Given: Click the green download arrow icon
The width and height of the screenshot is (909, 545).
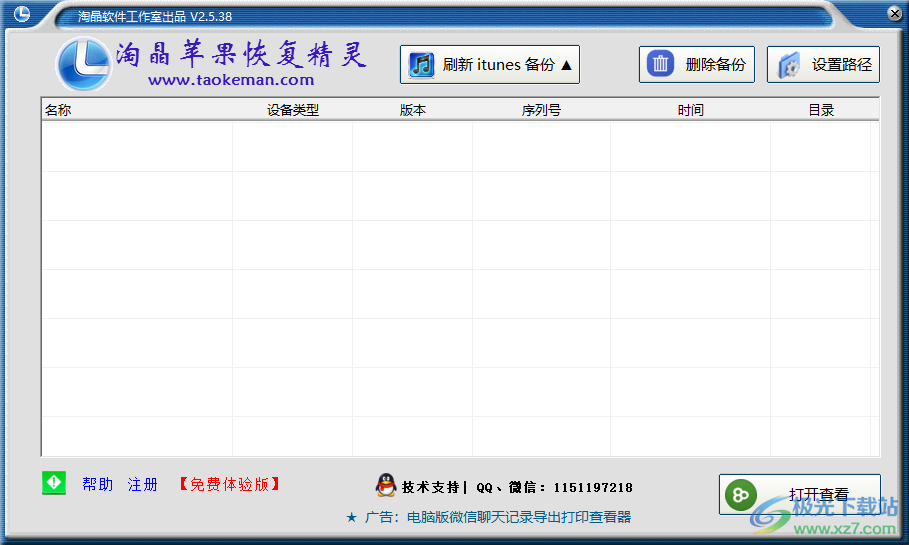Looking at the screenshot, I should point(54,483).
